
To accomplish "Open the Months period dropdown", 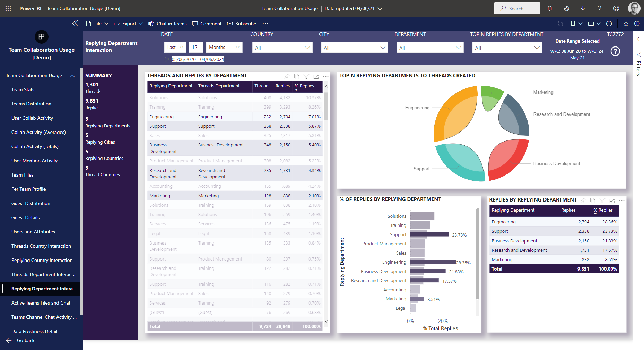I will pos(224,48).
